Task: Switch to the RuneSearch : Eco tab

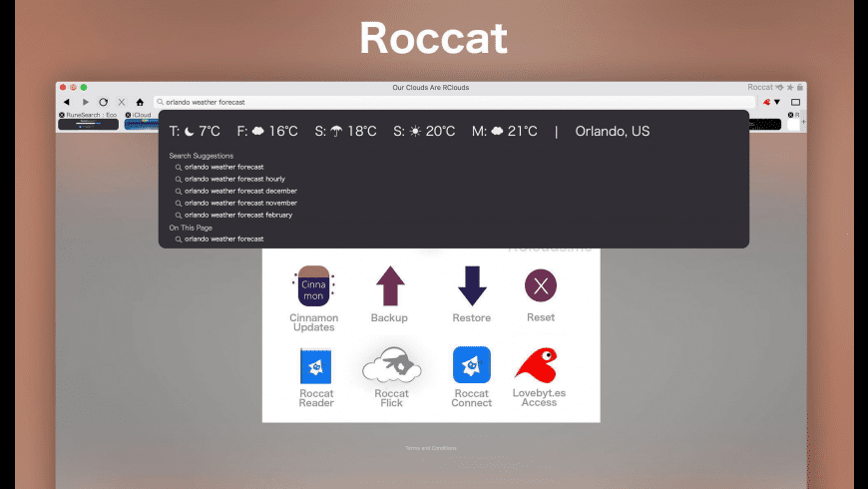Action: [92, 115]
